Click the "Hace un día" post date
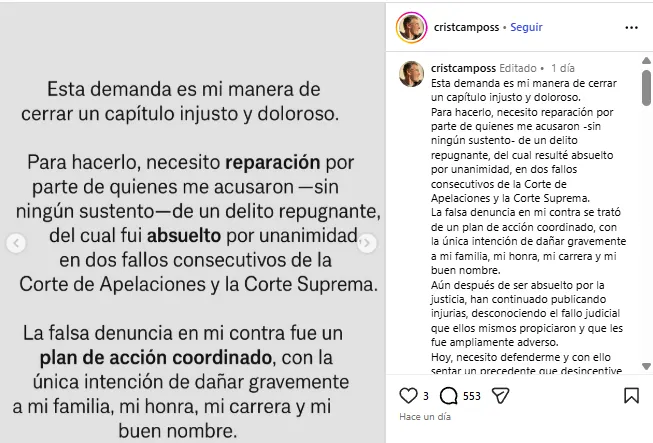 424,415
